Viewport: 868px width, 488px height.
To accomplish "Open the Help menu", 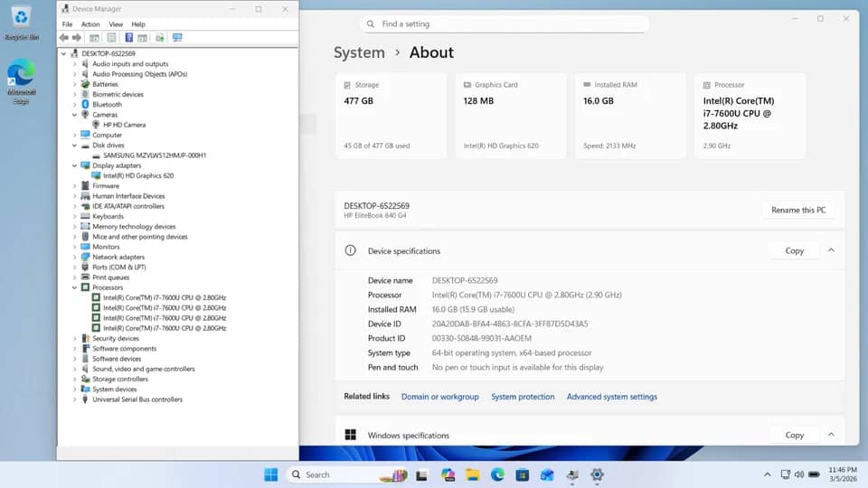I will pyautogui.click(x=137, y=24).
